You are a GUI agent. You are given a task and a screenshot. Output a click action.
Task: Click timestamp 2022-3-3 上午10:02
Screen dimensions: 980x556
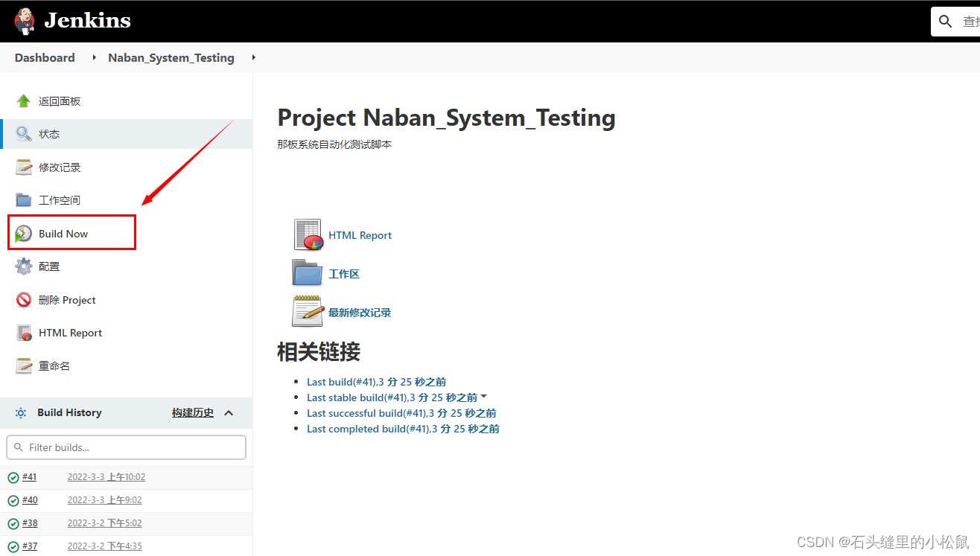point(106,477)
